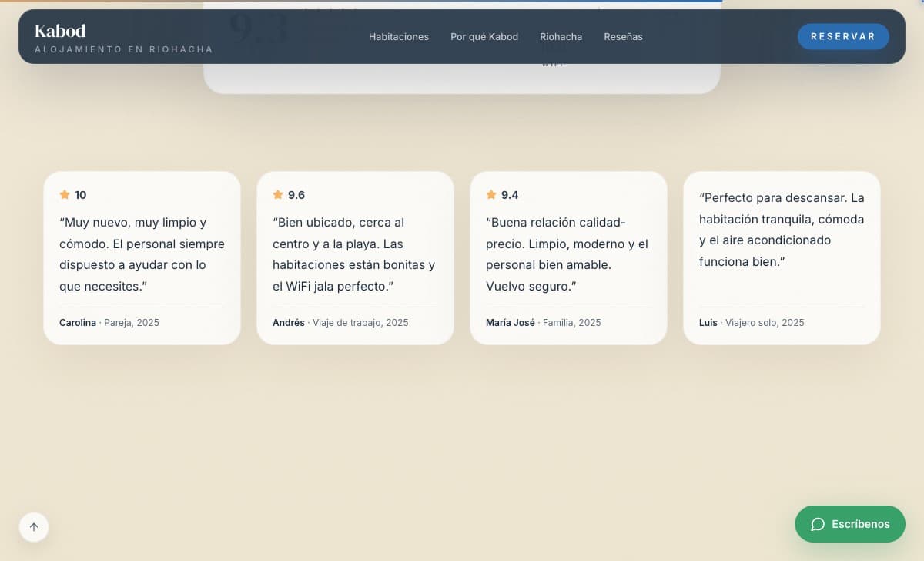Click the star icon beside the 9.6 rating
The width and height of the screenshot is (924, 561).
click(x=278, y=195)
